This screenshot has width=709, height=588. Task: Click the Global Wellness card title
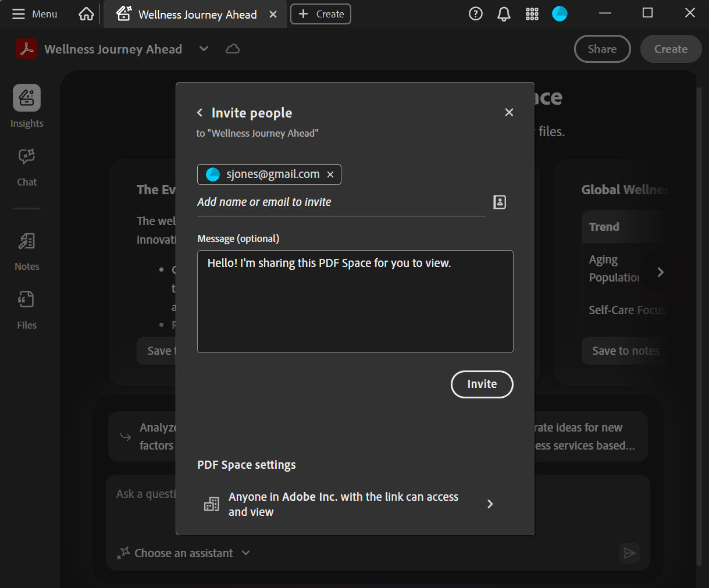pyautogui.click(x=625, y=190)
